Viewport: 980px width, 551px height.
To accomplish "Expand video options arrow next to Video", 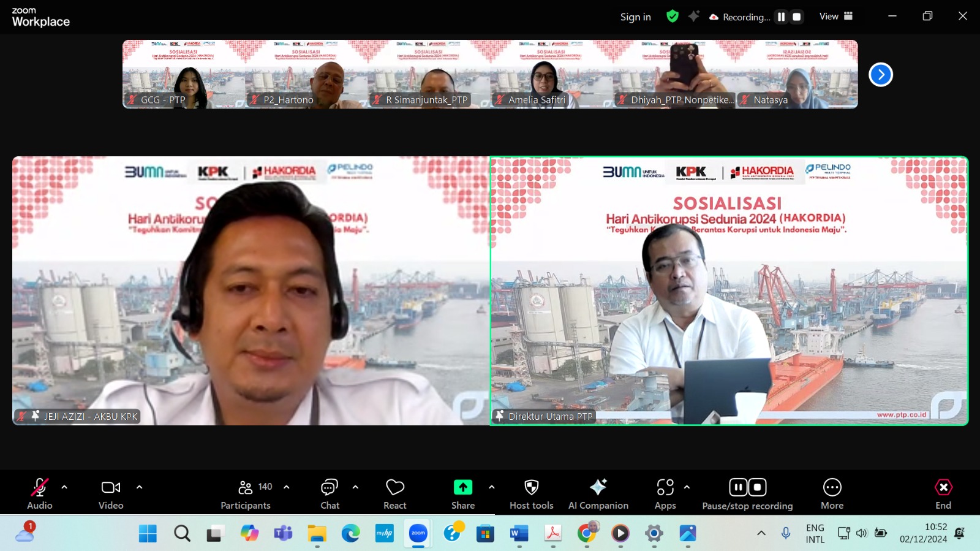I will click(139, 487).
